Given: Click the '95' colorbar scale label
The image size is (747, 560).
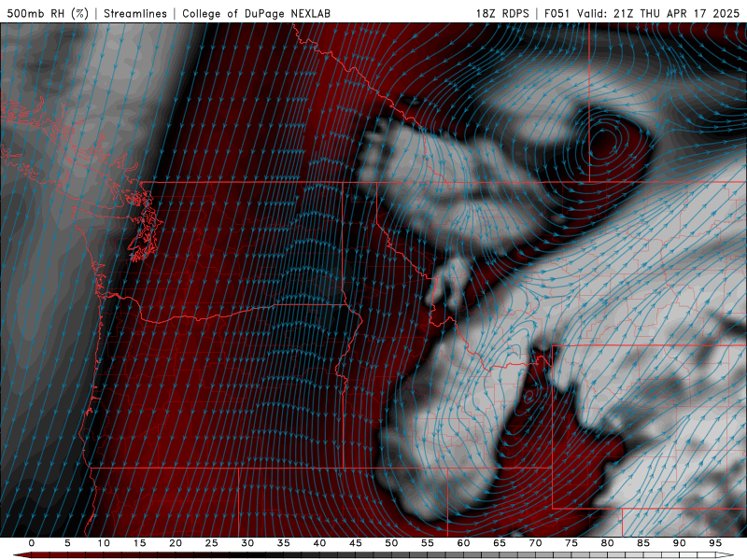Looking at the screenshot, I should [714, 543].
